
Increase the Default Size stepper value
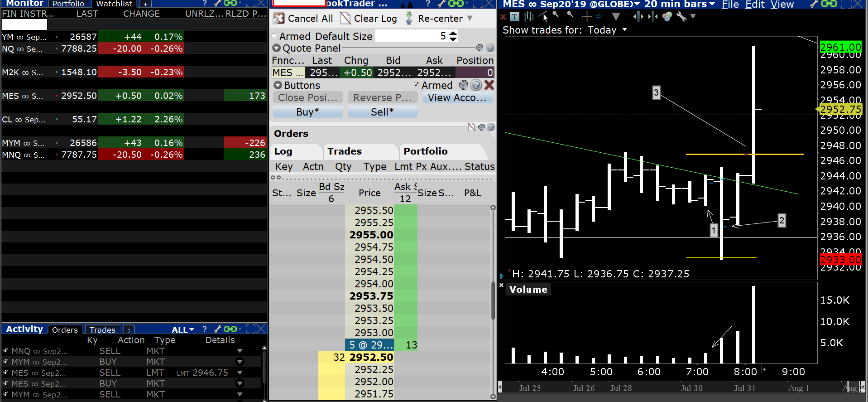[453, 33]
